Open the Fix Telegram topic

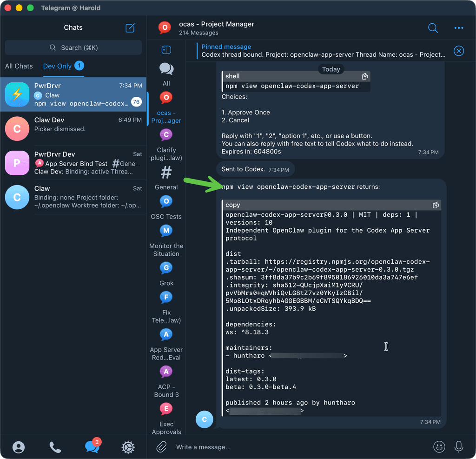166,308
